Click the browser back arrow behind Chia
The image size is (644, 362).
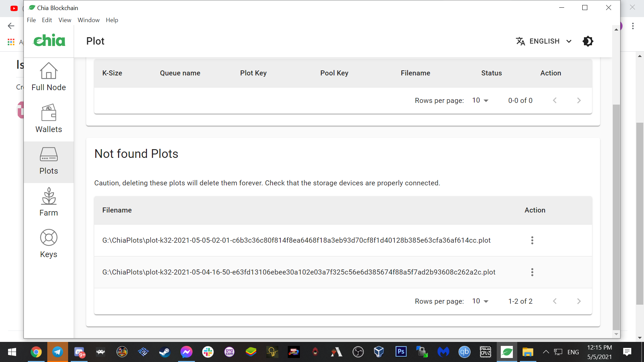pos(11,26)
